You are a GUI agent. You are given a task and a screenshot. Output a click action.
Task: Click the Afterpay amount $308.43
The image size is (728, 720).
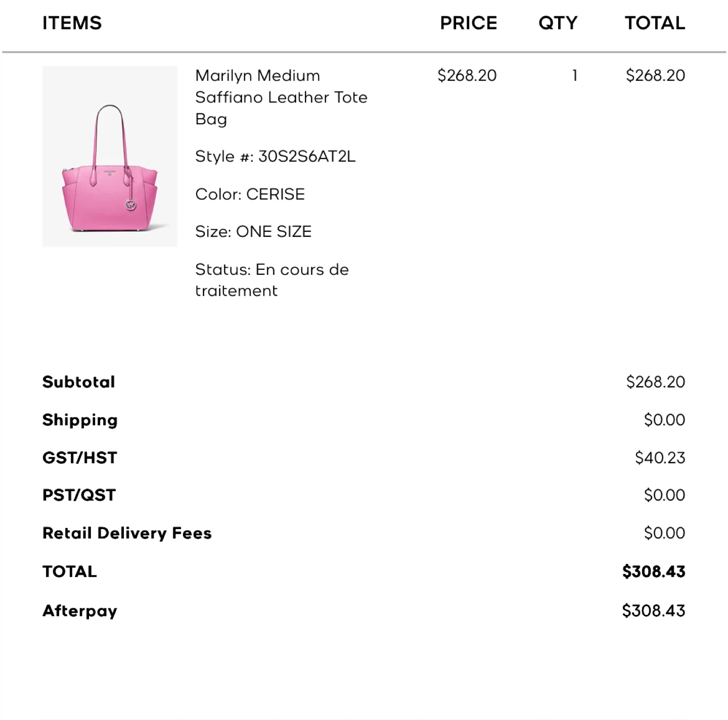click(653, 611)
